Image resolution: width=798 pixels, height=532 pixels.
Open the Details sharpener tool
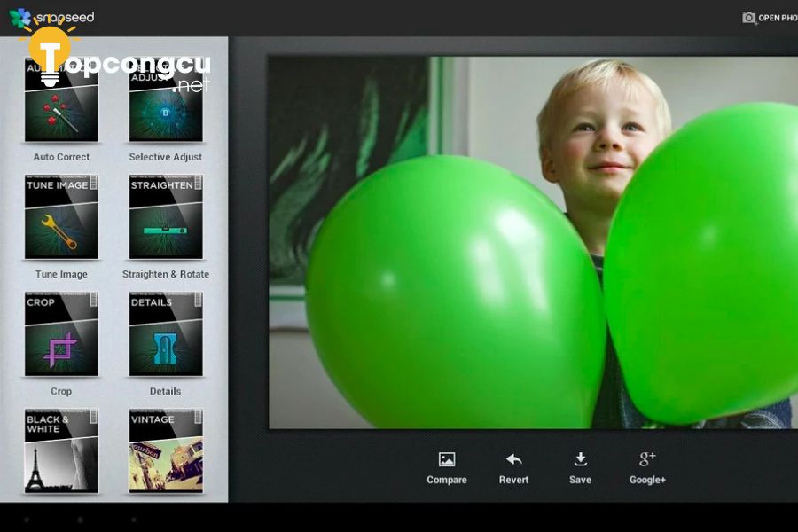click(x=166, y=334)
